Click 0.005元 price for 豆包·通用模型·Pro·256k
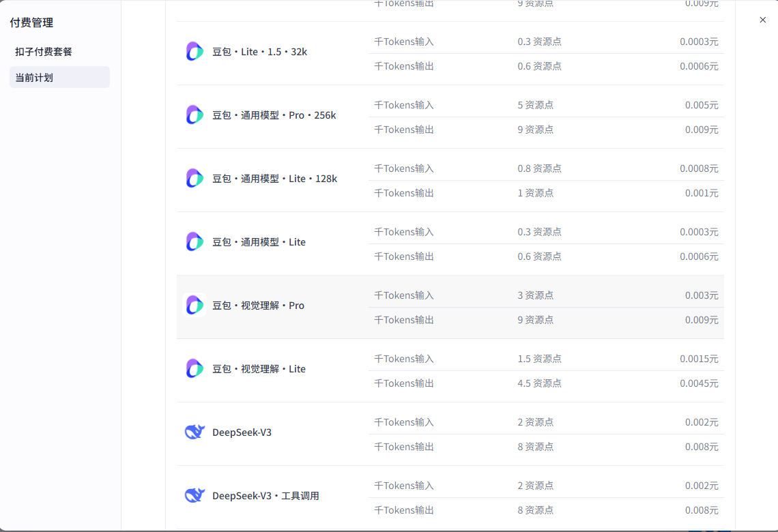778x532 pixels. tap(702, 105)
